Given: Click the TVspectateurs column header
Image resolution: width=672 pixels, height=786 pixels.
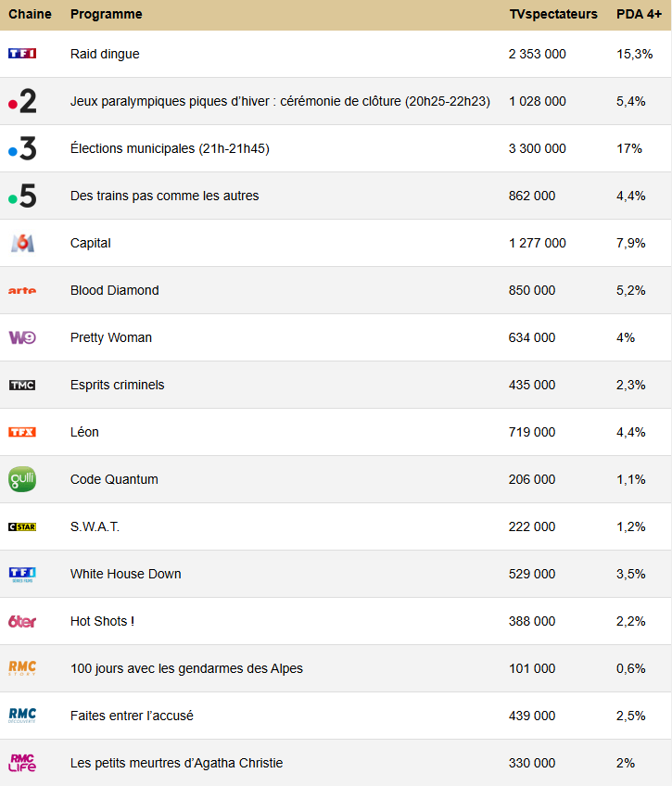Looking at the screenshot, I should (x=553, y=15).
